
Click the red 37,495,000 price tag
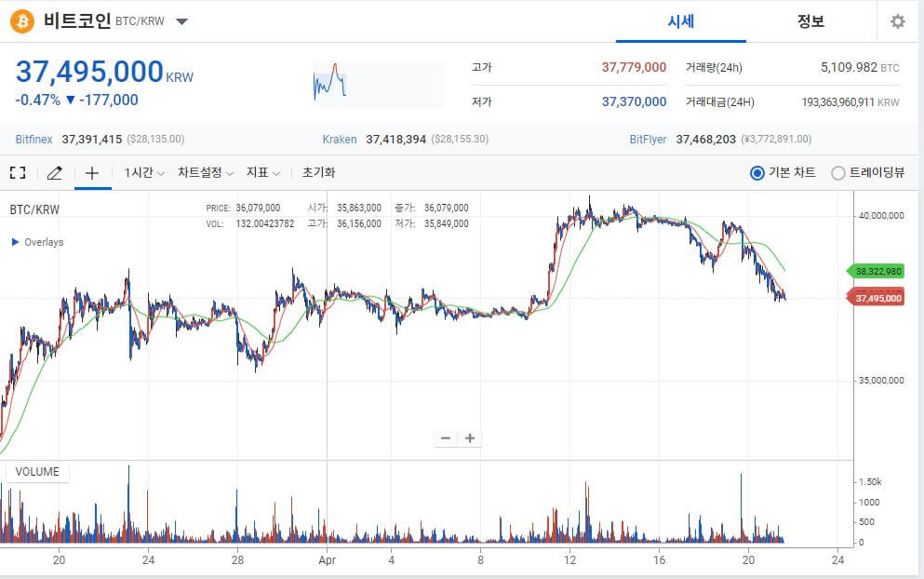coord(875,299)
